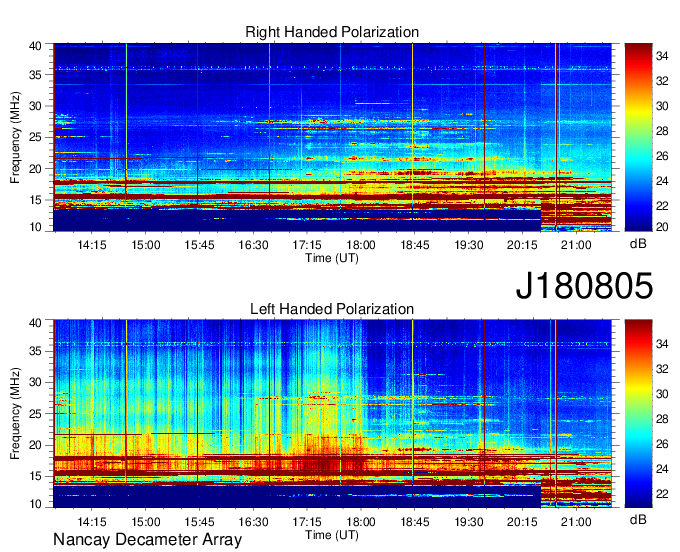
Task: Click the 26 dB label on the top colorbar
Action: [662, 156]
